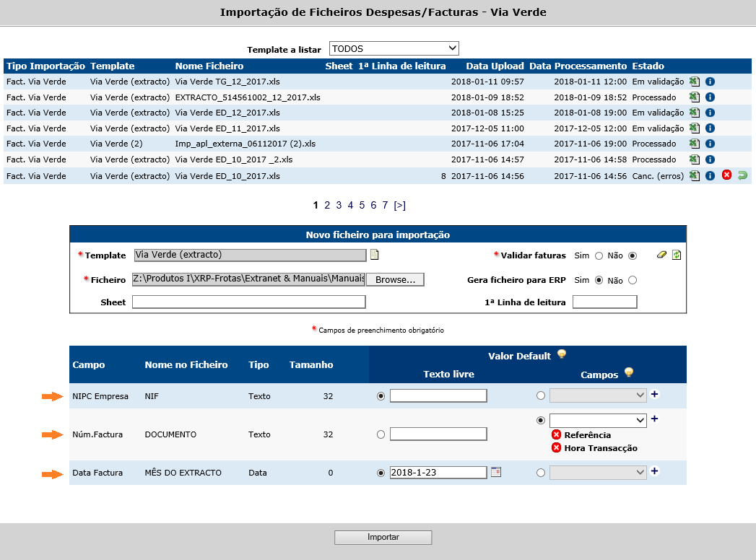The height and width of the screenshot is (560, 756).
Task: Select Texto livre radio for NIPC Empresa
Action: click(x=381, y=396)
